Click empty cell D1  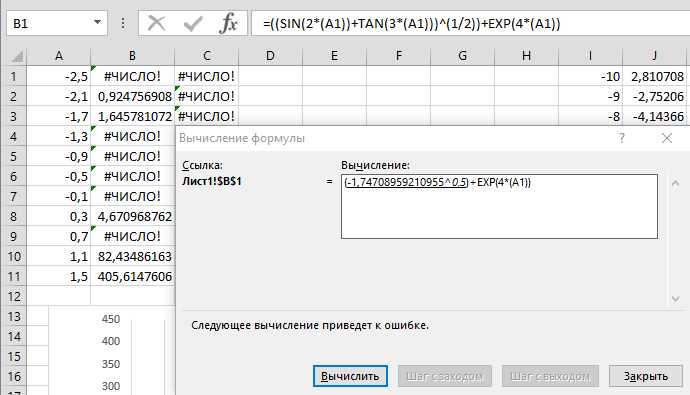(x=270, y=76)
